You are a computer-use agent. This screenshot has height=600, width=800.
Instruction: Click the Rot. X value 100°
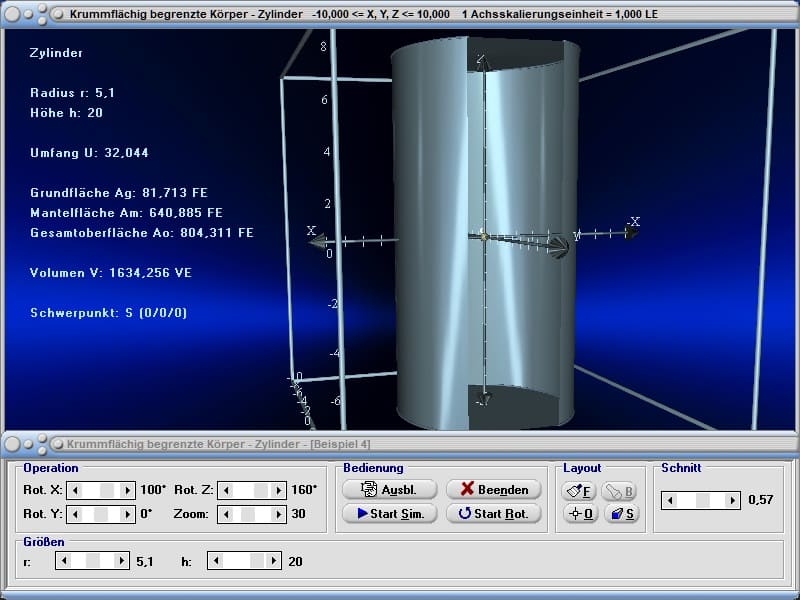[x=153, y=490]
